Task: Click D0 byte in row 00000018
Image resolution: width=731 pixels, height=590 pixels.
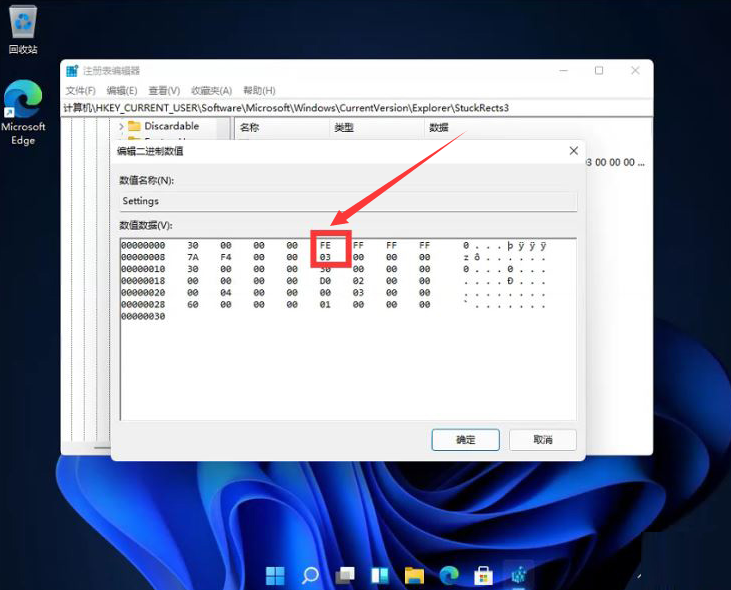Action: 325,281
